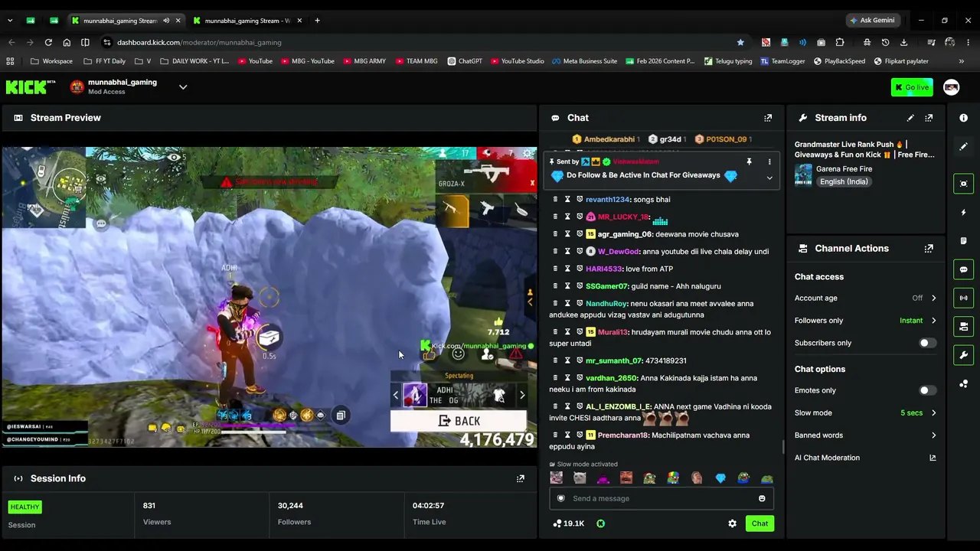Screen dimensions: 980x551
Task: Click the green Kick K icon below chat
Action: click(601, 523)
